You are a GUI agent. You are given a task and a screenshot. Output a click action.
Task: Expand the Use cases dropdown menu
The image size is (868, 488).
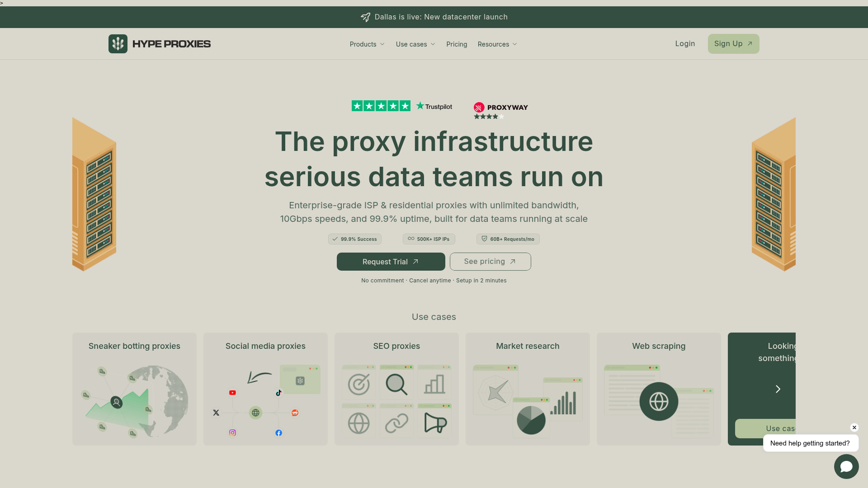pyautogui.click(x=415, y=44)
